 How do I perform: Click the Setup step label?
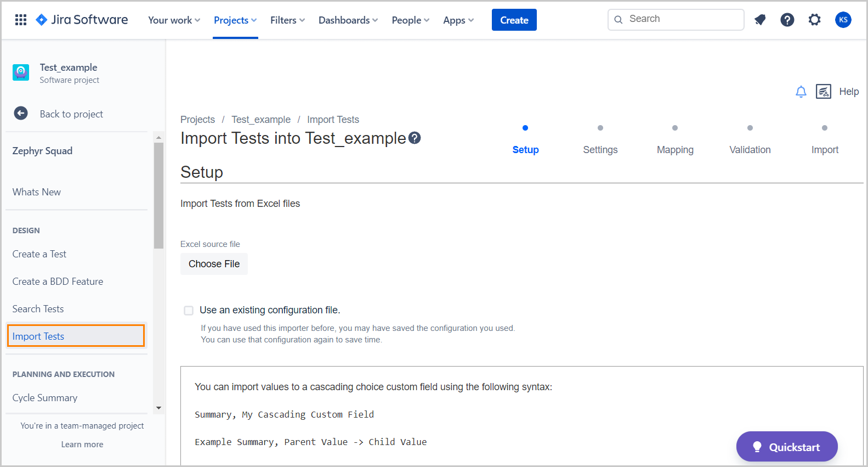point(525,150)
